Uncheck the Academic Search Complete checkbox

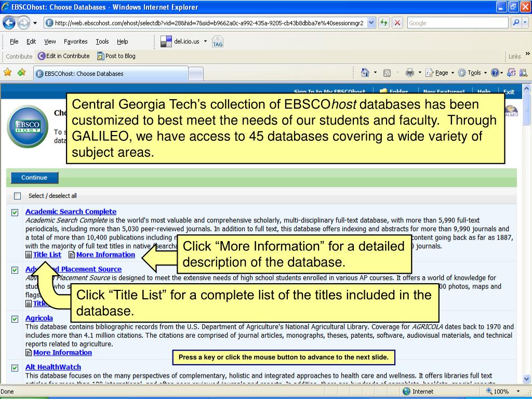[x=15, y=212]
